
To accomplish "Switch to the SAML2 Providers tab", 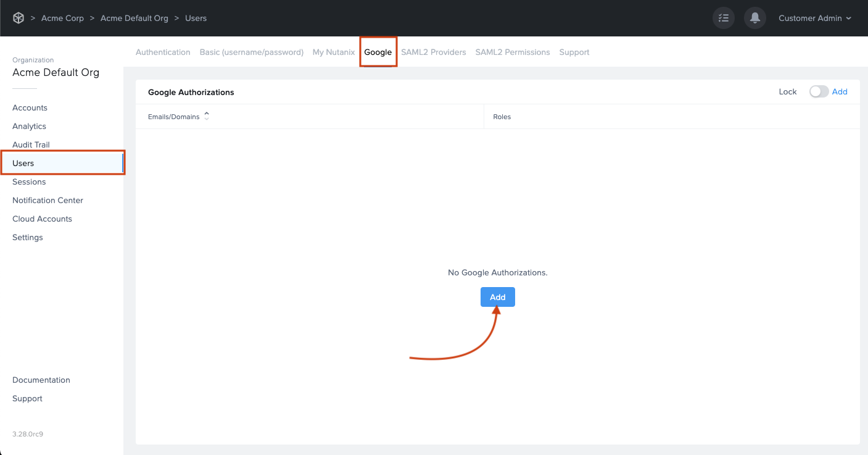I will coord(433,52).
